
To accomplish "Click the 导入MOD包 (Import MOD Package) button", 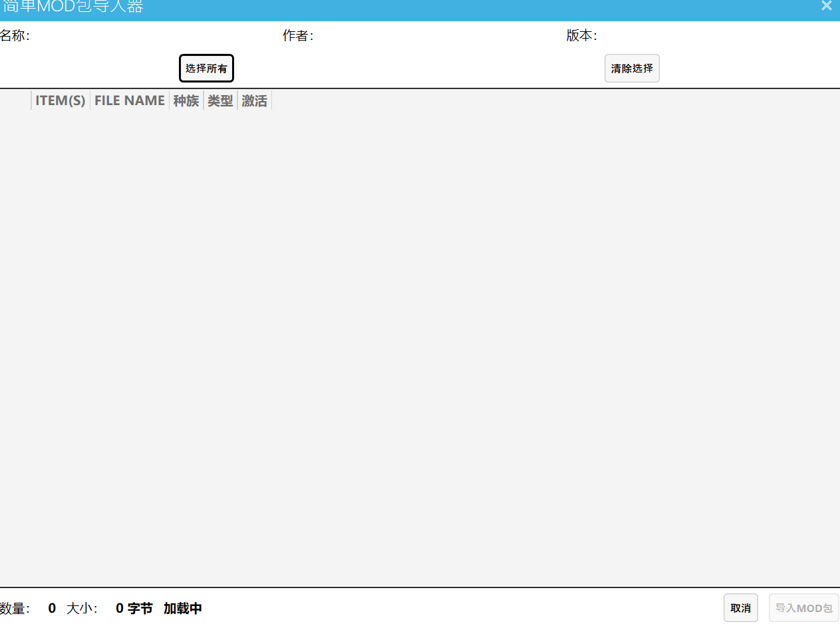I will click(803, 607).
